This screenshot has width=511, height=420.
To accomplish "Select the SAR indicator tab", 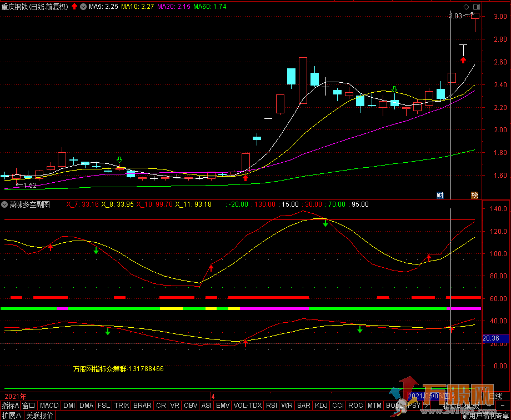I will pyautogui.click(x=304, y=406).
